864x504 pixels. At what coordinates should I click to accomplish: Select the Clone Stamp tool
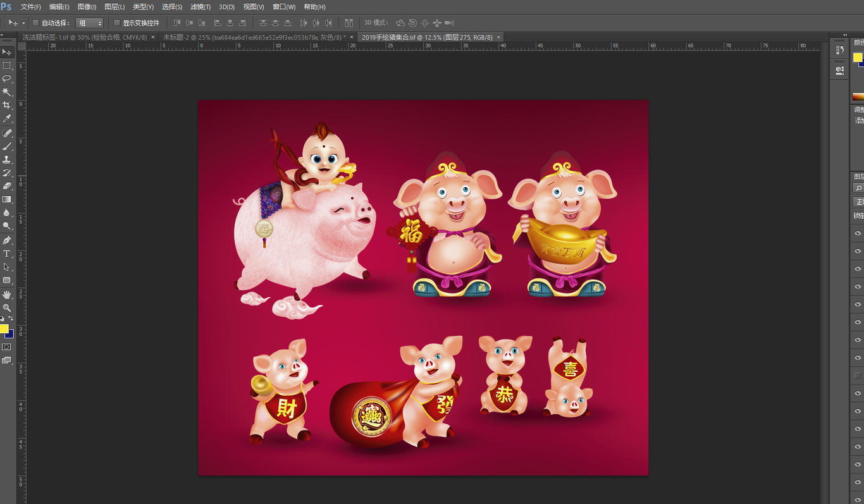[x=7, y=159]
